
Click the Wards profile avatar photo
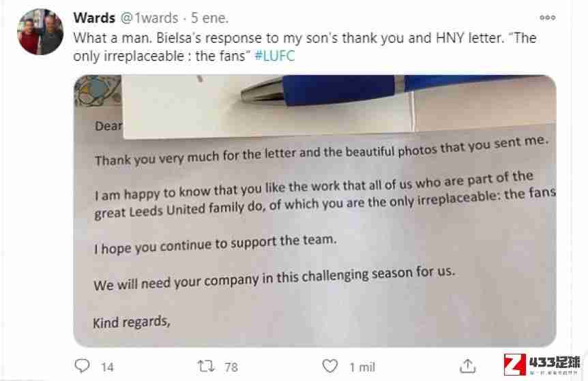40,32
